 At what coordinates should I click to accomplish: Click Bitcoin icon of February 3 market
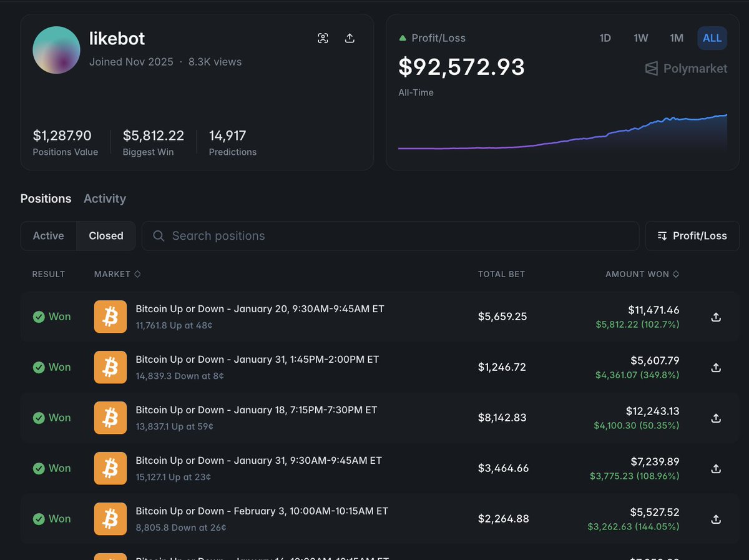pos(110,519)
